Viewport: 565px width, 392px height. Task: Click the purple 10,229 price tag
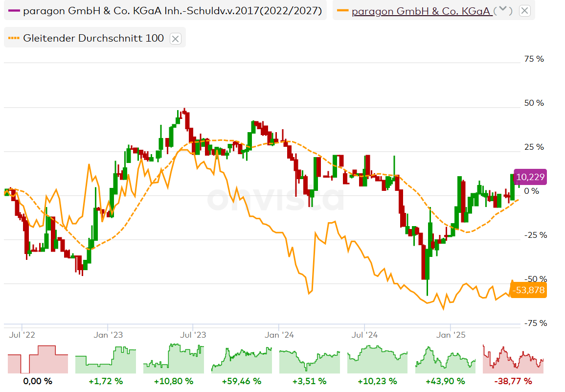(530, 177)
